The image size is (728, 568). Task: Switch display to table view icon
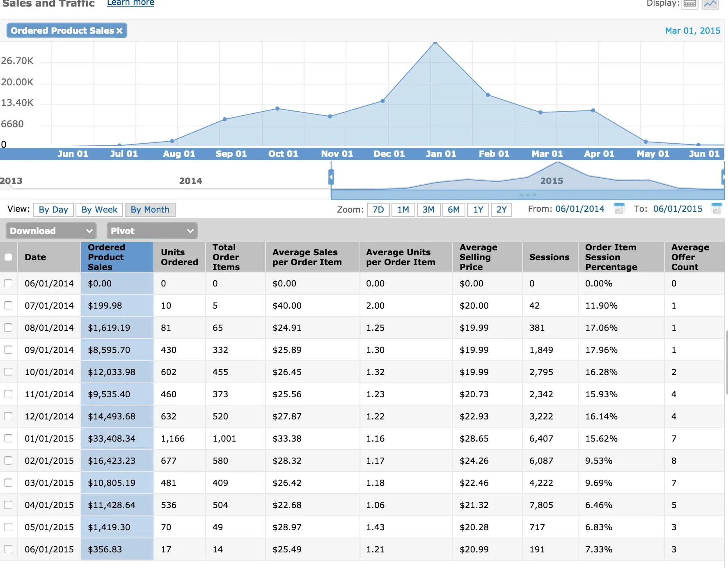pos(689,4)
